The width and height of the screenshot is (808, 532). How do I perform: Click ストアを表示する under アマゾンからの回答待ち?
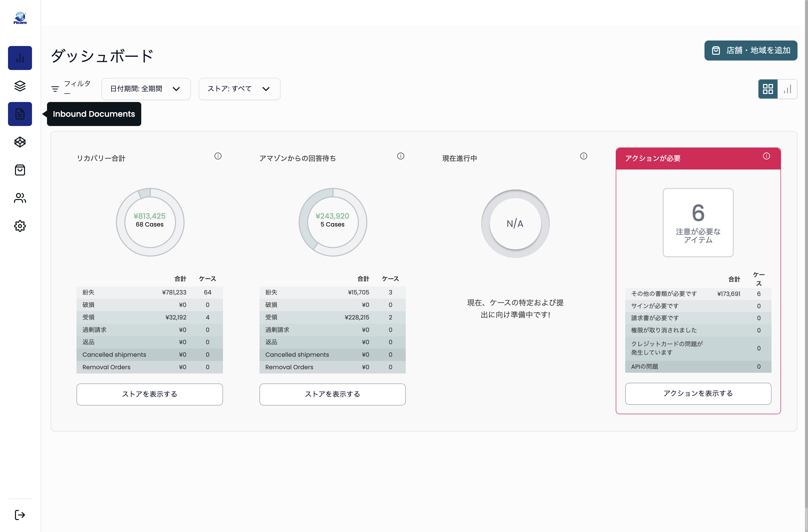point(332,394)
